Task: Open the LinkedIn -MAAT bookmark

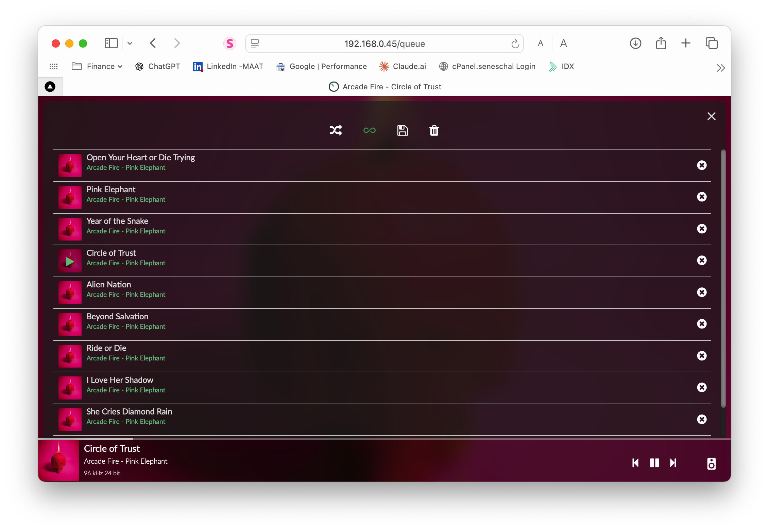Action: pos(228,67)
